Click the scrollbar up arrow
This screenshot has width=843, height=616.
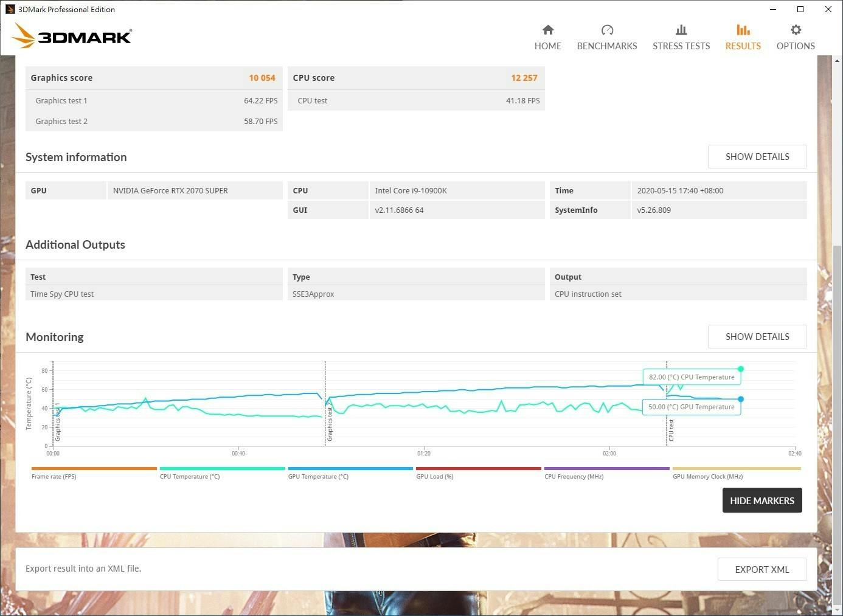(838, 60)
